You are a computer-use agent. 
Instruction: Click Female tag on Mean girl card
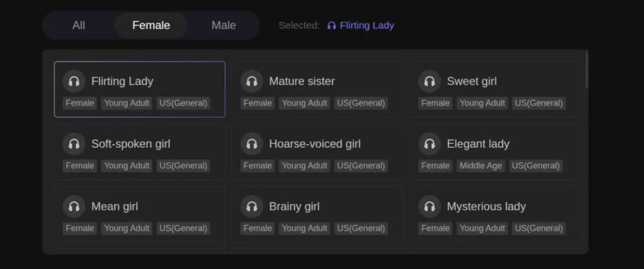[80, 228]
